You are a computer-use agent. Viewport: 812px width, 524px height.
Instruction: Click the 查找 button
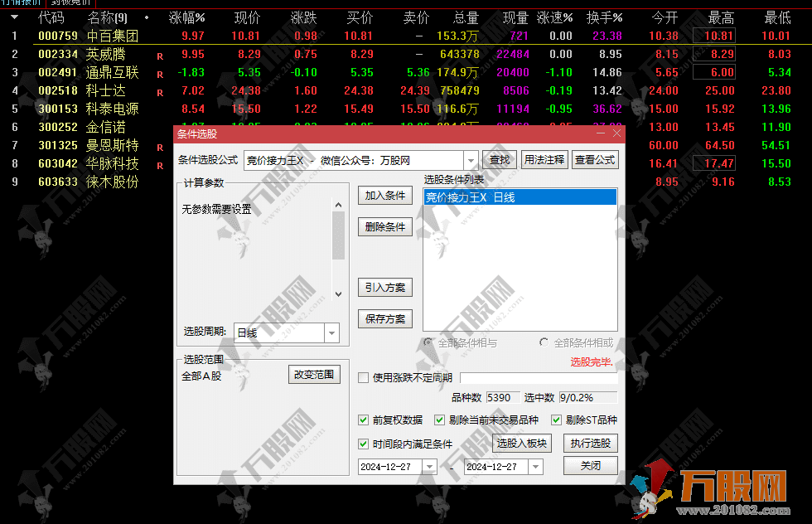point(500,160)
